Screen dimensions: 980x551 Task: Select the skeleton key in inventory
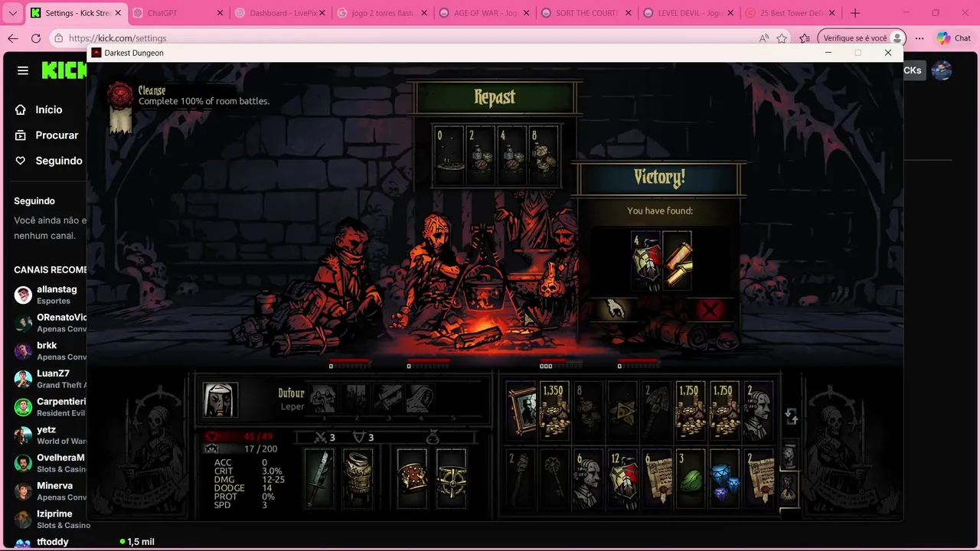[x=554, y=478]
